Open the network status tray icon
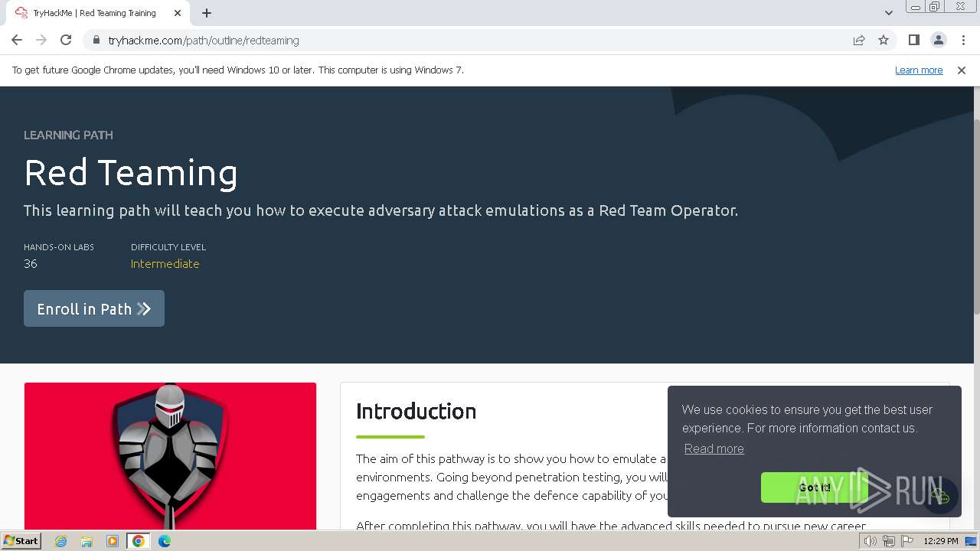The image size is (980, 551). pos(888,541)
